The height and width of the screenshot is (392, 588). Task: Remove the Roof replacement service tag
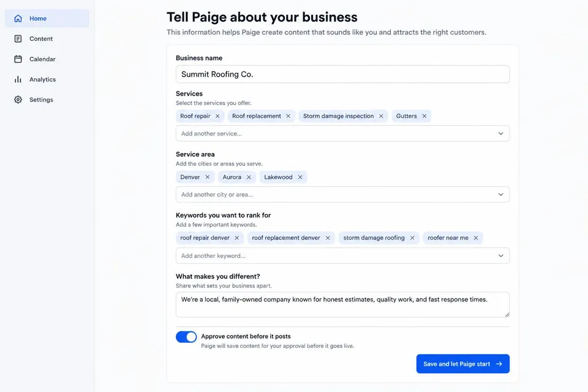[288, 116]
